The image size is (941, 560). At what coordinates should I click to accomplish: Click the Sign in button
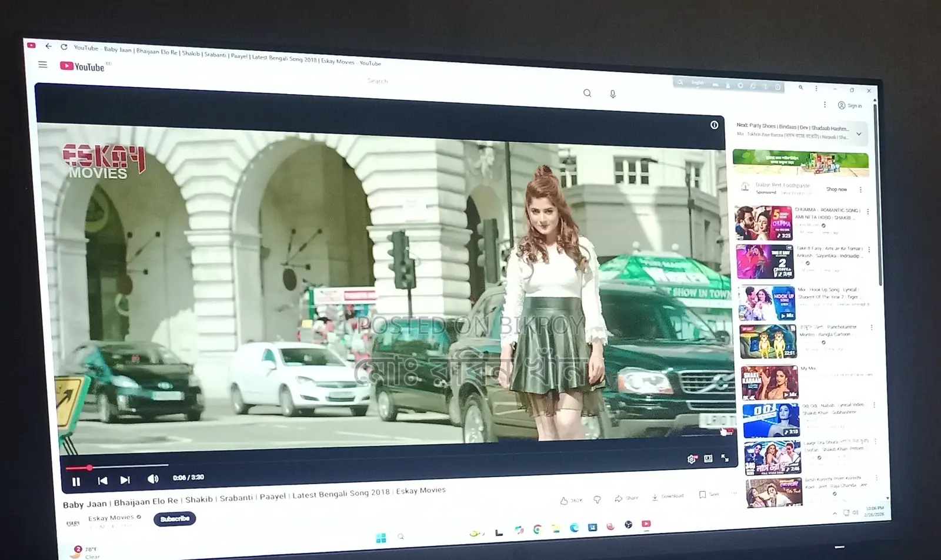(x=850, y=106)
